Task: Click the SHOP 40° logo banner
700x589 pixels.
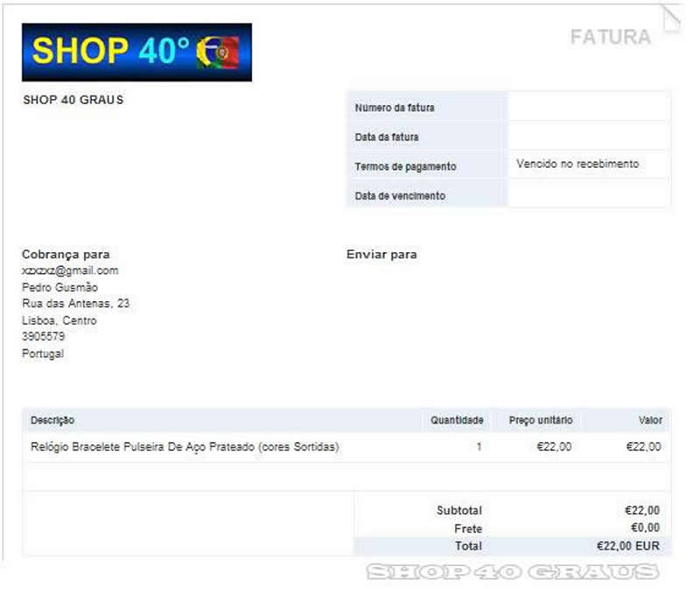Action: (136, 53)
